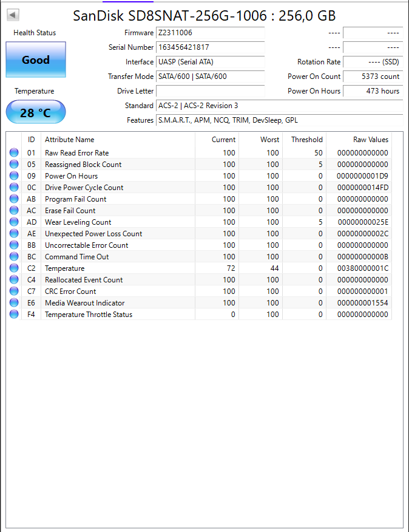Click the Standard field ACS-2 Revision 3
The height and width of the screenshot is (532, 409).
(x=280, y=106)
